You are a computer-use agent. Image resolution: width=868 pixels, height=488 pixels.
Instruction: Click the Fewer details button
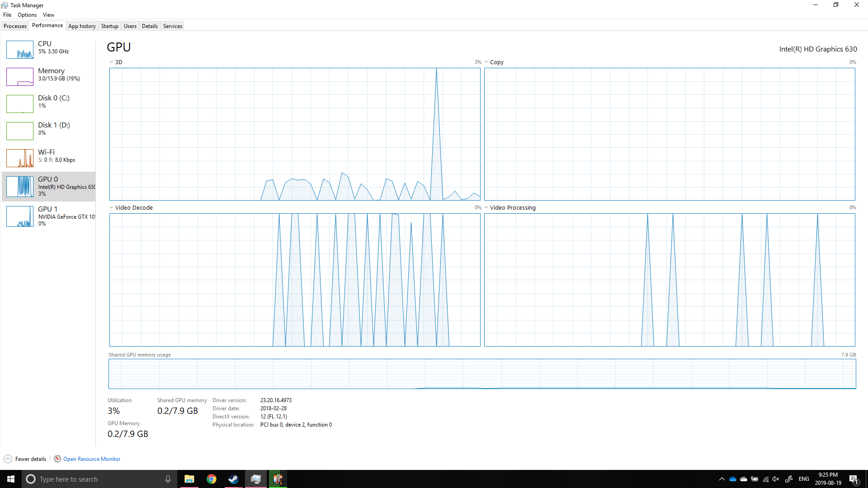[30, 459]
